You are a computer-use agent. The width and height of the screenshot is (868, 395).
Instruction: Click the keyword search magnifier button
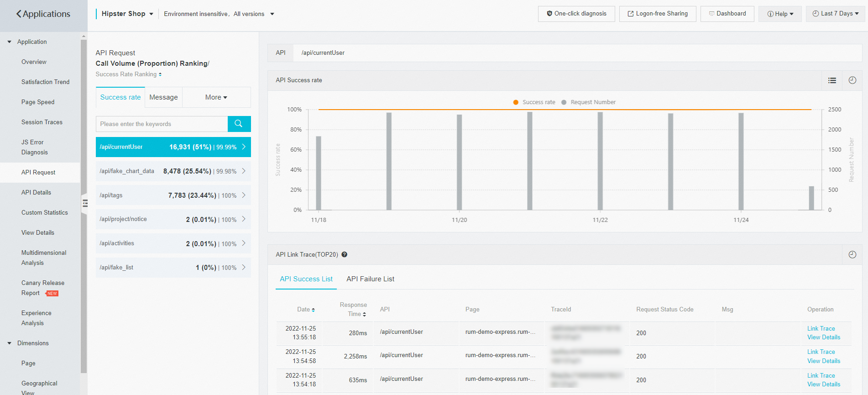point(239,124)
